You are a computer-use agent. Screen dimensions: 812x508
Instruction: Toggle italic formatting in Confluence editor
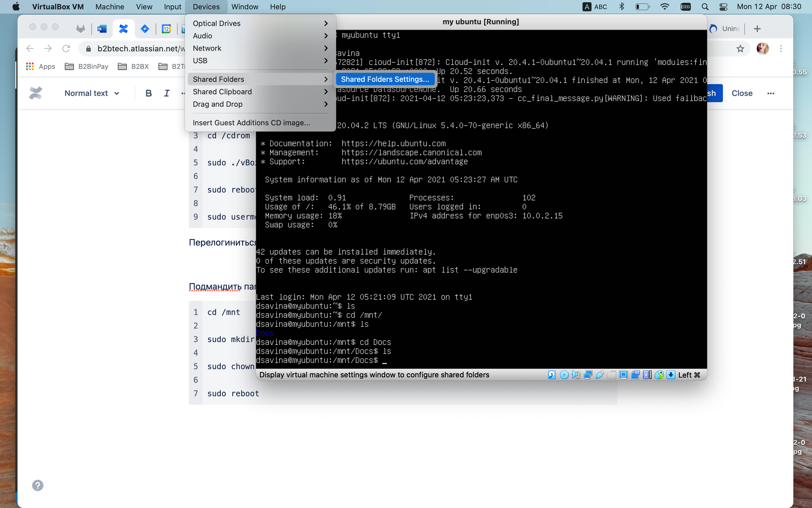tap(167, 93)
